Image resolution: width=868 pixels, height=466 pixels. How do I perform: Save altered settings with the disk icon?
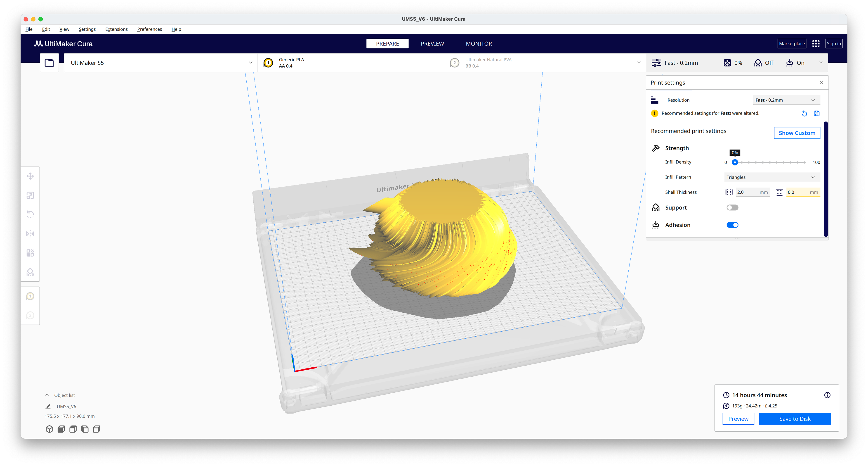816,114
